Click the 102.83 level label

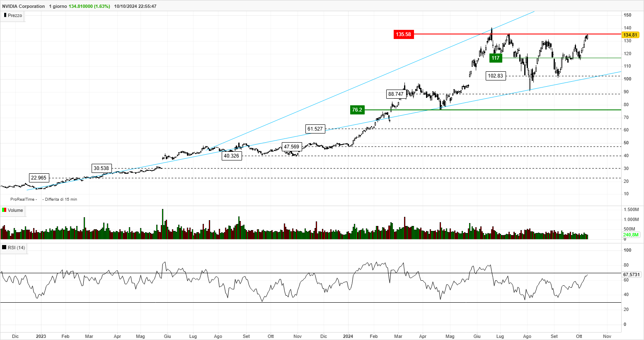coord(496,76)
